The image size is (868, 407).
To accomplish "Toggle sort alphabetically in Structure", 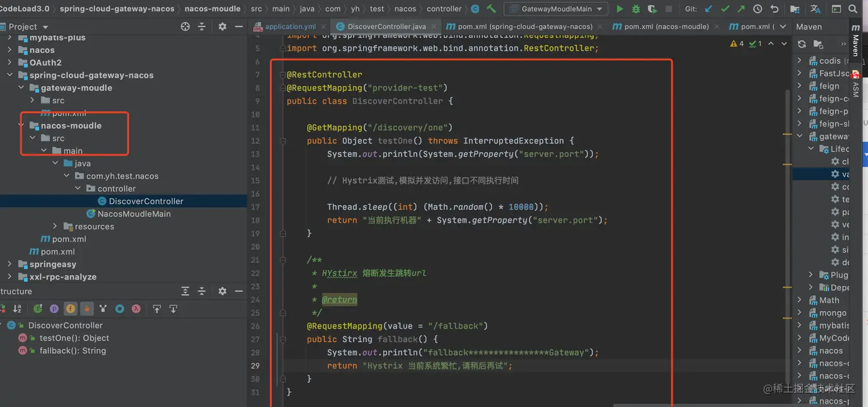I will [17, 309].
